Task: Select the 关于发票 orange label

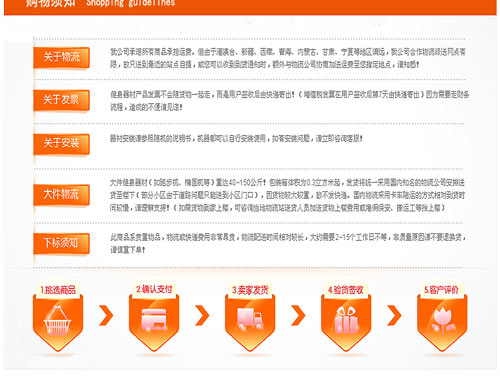Action: pos(61,100)
